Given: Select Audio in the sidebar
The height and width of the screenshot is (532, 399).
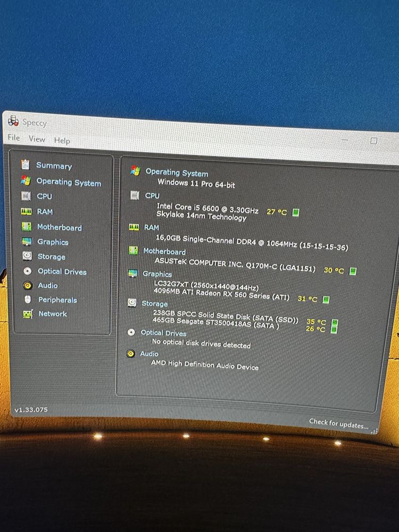Looking at the screenshot, I should (48, 285).
